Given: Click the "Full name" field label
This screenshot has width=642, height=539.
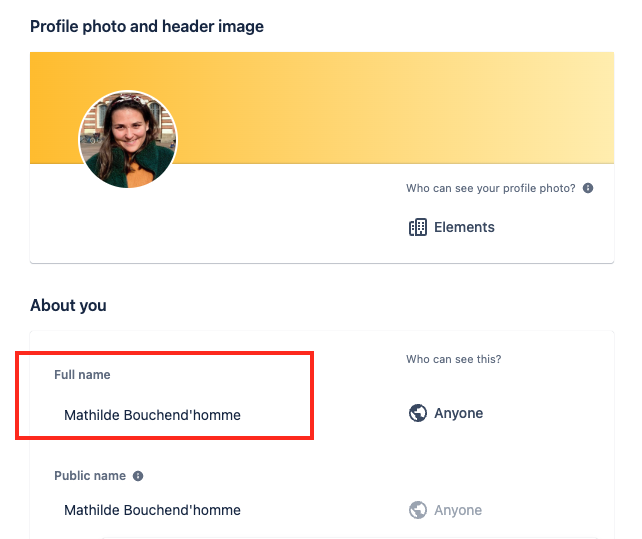Looking at the screenshot, I should [x=82, y=375].
